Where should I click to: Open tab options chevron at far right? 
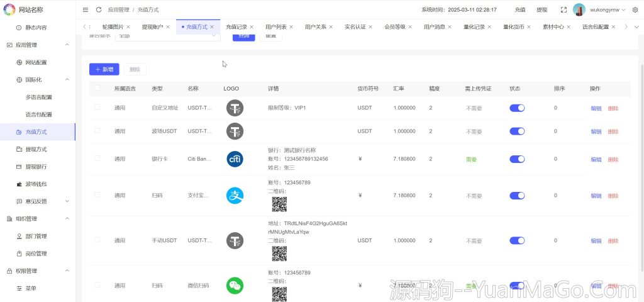(x=635, y=26)
